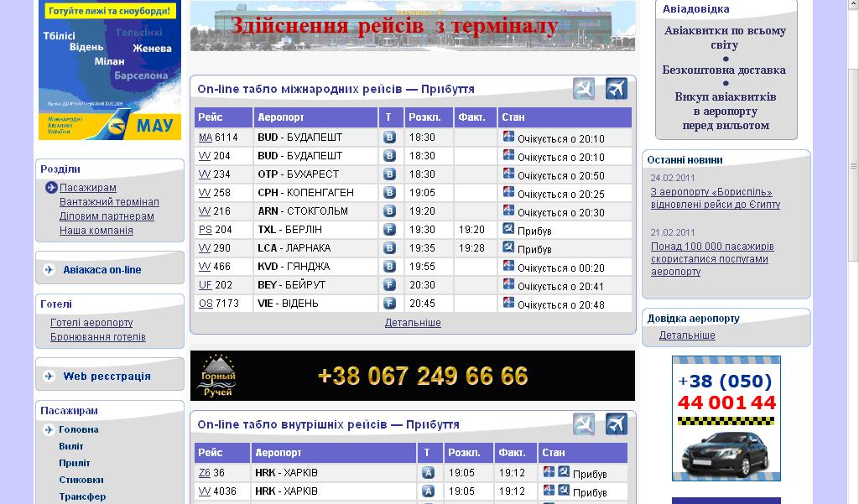This screenshot has width=859, height=504.
Task: Click the arrow icon next to Пасажирам
Action: point(51,188)
